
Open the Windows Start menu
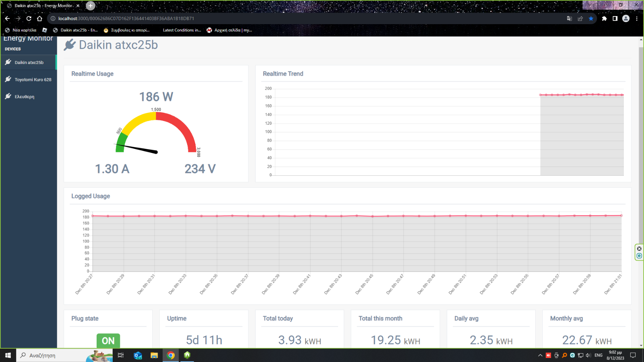[x=8, y=355]
